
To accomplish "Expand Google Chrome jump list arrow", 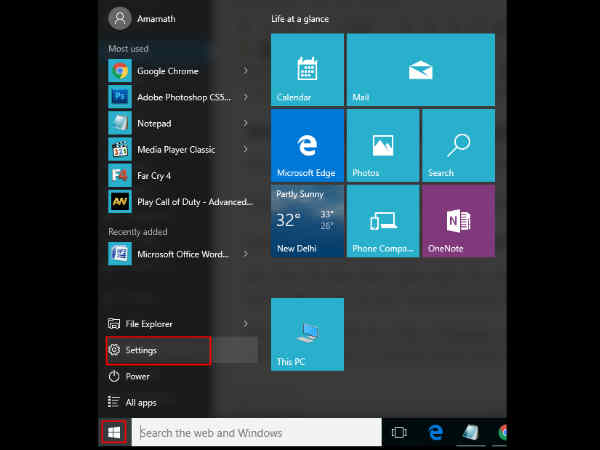I will [245, 71].
